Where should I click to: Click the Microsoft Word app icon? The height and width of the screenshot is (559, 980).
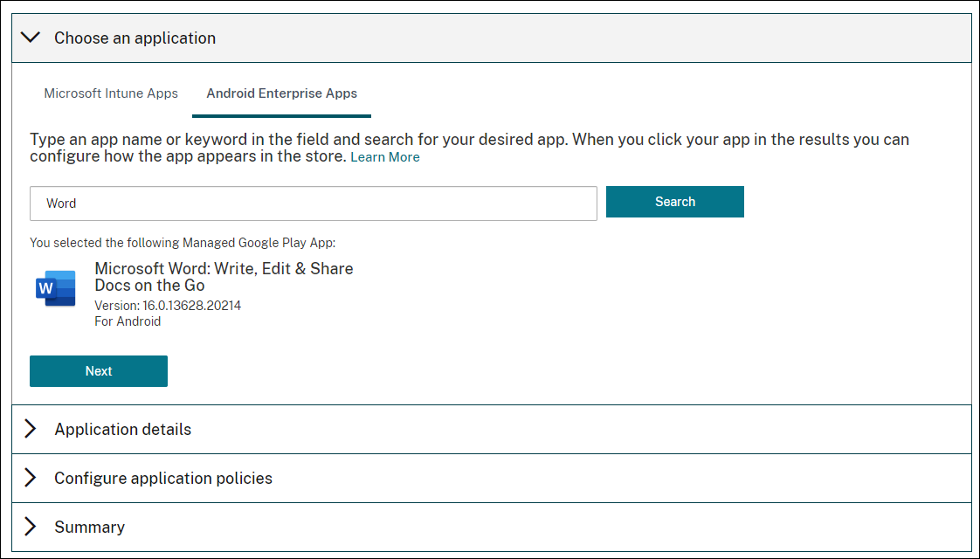[56, 288]
